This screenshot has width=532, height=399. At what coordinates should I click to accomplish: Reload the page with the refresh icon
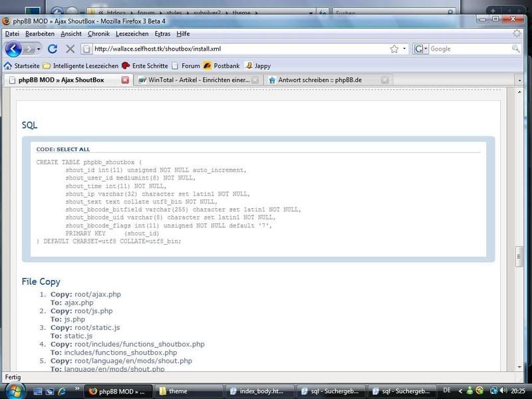point(53,49)
